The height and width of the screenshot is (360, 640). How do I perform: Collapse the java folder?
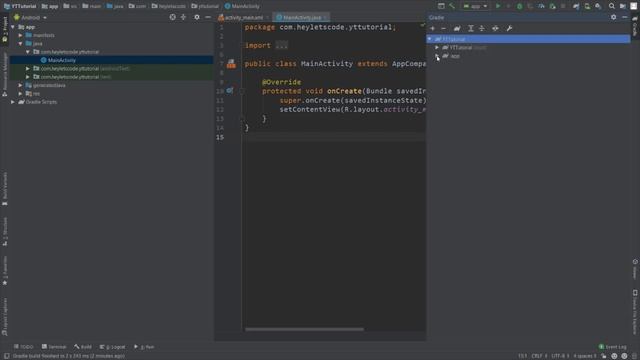click(20, 43)
